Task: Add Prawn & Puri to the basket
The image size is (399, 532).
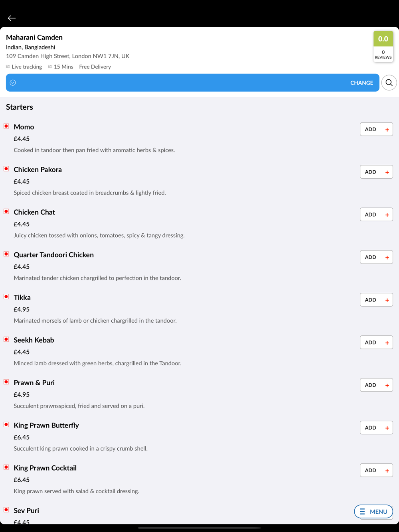Action: point(376,385)
